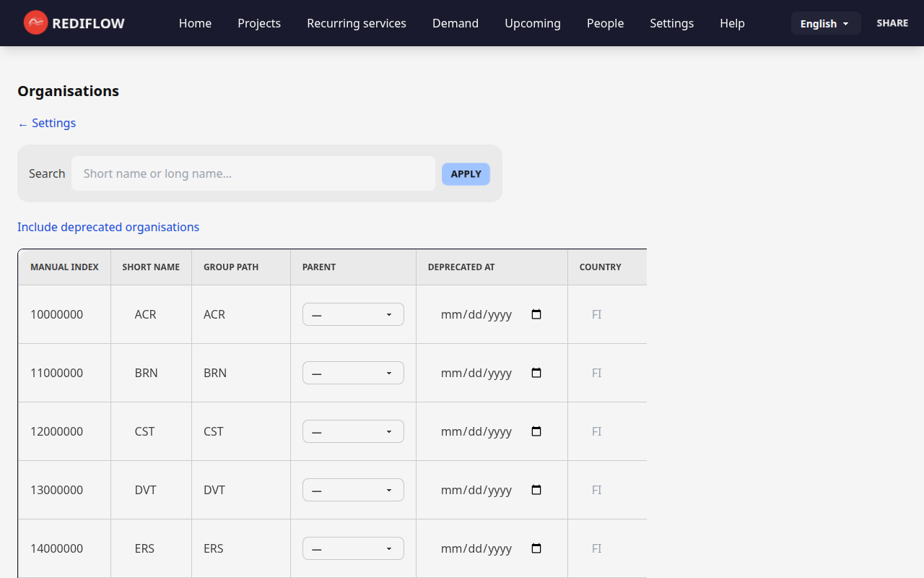Click the APPLY search button
Image resolution: width=924 pixels, height=578 pixels.
(x=466, y=173)
